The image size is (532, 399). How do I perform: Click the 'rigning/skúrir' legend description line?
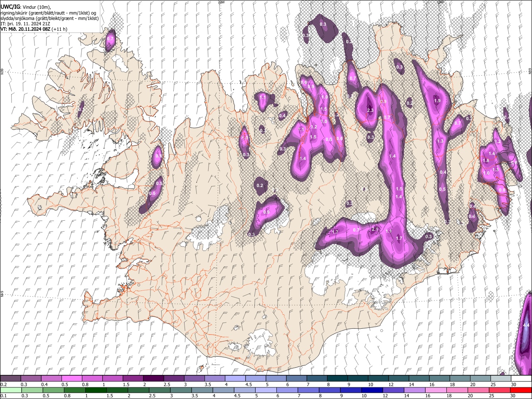pyautogui.click(x=48, y=13)
